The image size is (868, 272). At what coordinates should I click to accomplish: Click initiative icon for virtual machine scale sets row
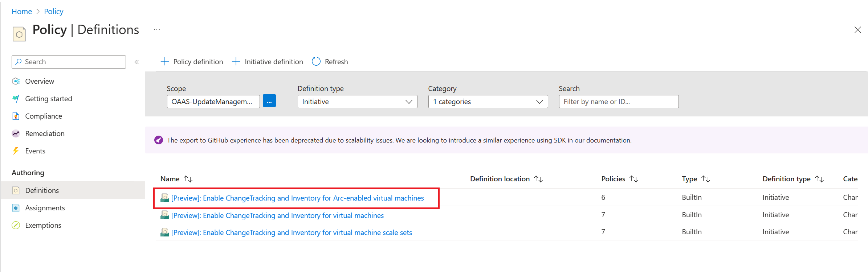tap(165, 232)
